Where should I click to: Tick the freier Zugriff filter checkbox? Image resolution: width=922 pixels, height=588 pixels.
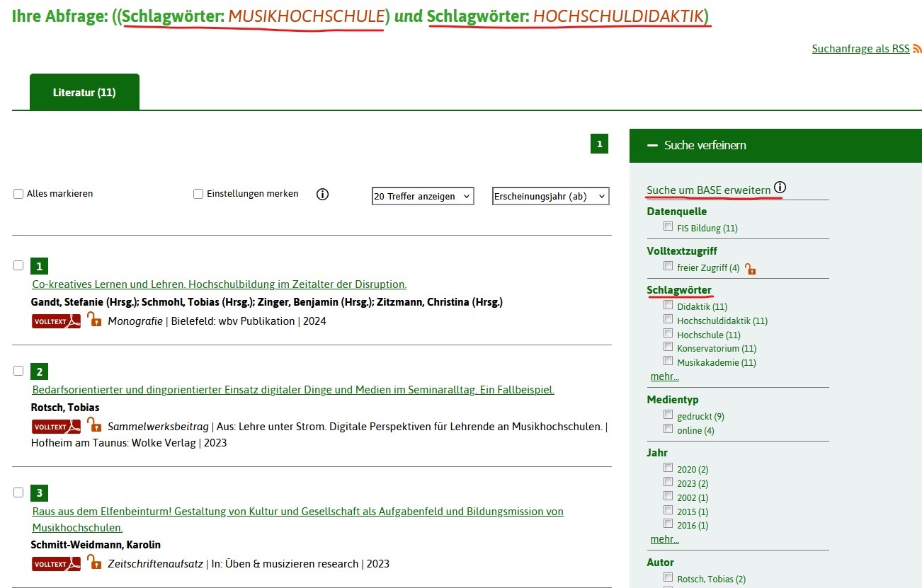[x=668, y=267]
